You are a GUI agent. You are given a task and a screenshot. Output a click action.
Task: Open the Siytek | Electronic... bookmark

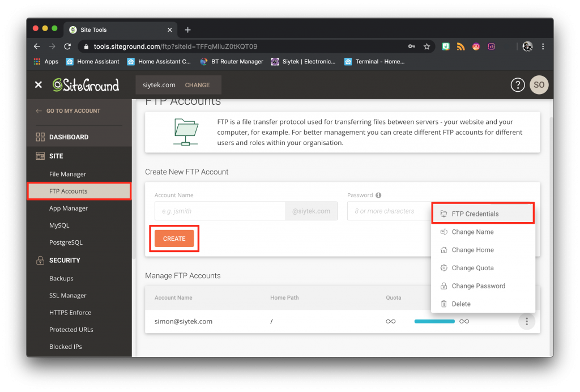[304, 62]
